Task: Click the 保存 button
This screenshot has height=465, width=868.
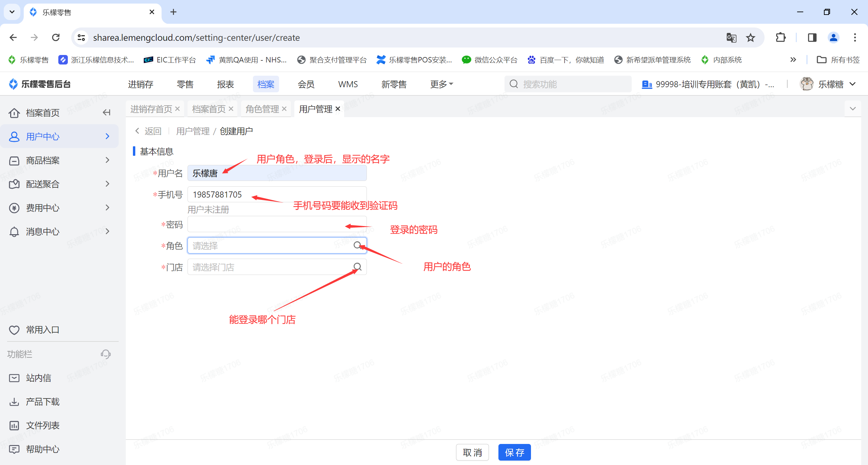Action: click(x=514, y=452)
